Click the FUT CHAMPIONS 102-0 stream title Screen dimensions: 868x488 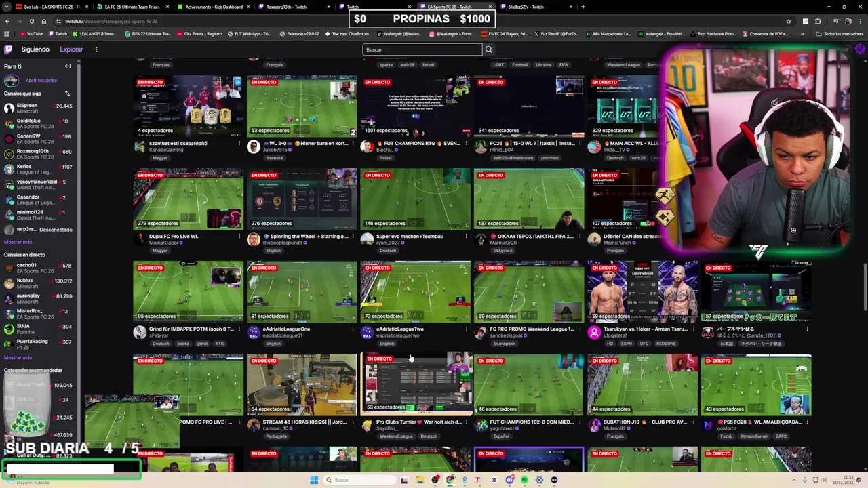(x=532, y=422)
